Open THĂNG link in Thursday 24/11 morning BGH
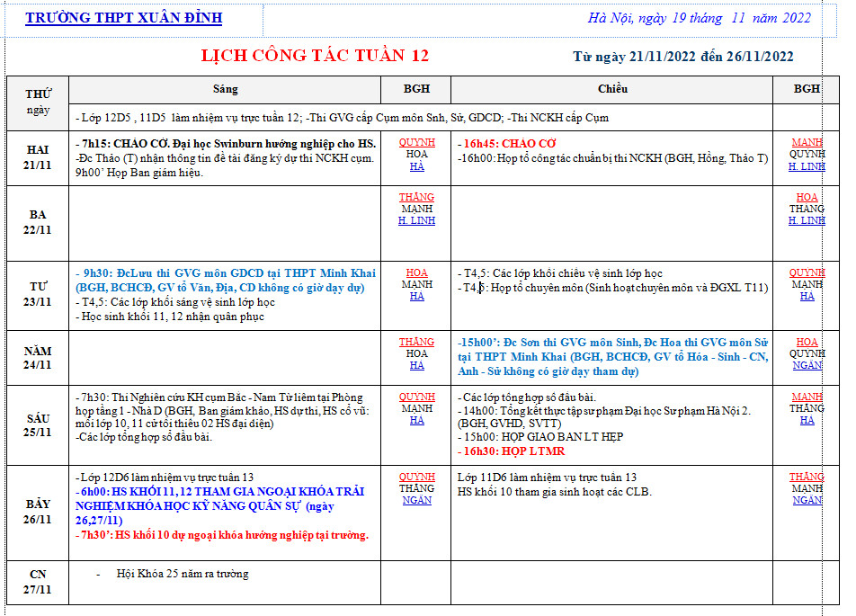 click(x=416, y=342)
